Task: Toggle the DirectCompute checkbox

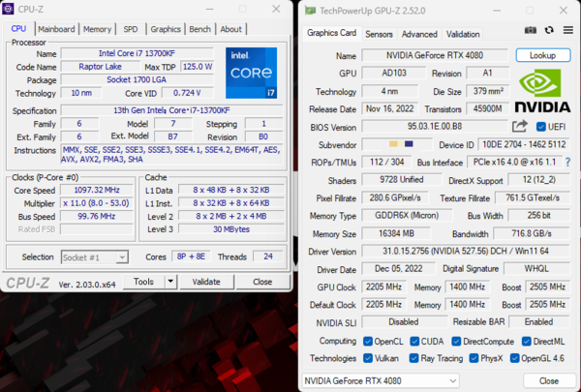Action: (x=456, y=342)
